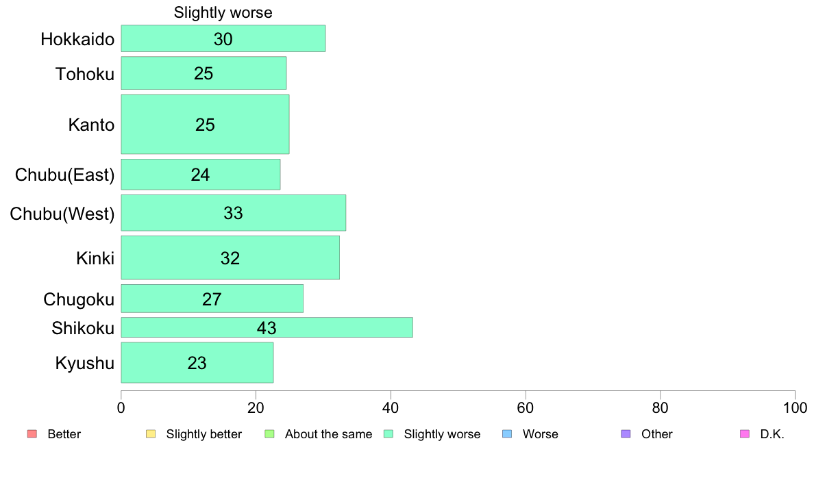Click the blue Worse legend swatch

tap(507, 434)
